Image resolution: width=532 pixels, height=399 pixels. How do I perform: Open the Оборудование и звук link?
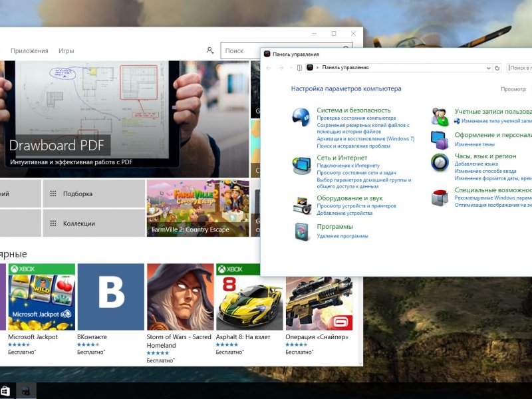[x=350, y=198]
